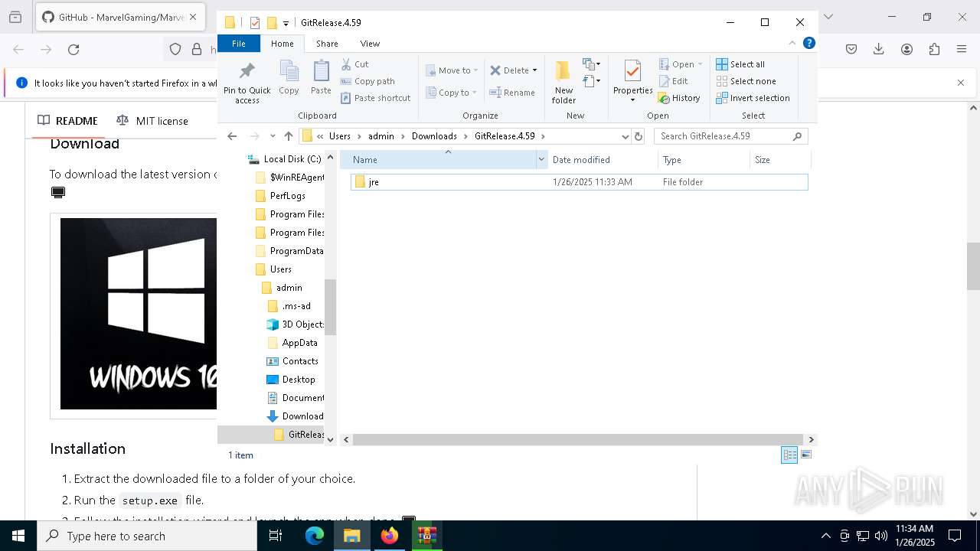
Task: Click Select none in ribbon
Action: 746,81
